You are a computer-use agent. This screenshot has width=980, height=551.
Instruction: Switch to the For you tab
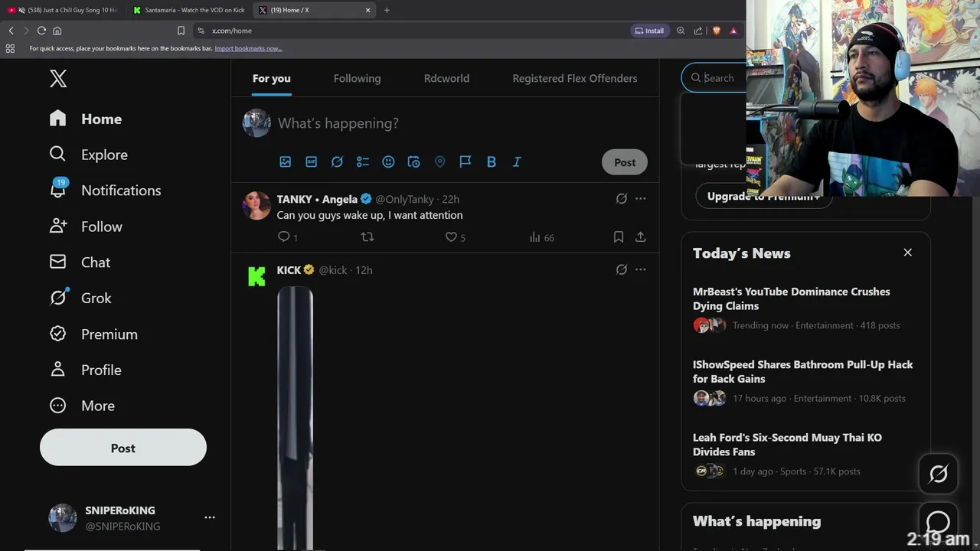click(272, 78)
